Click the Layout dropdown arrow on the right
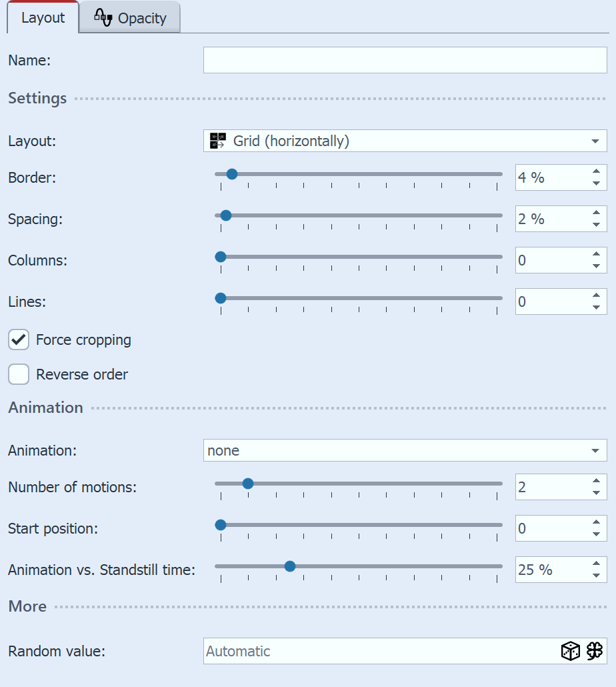 [597, 141]
